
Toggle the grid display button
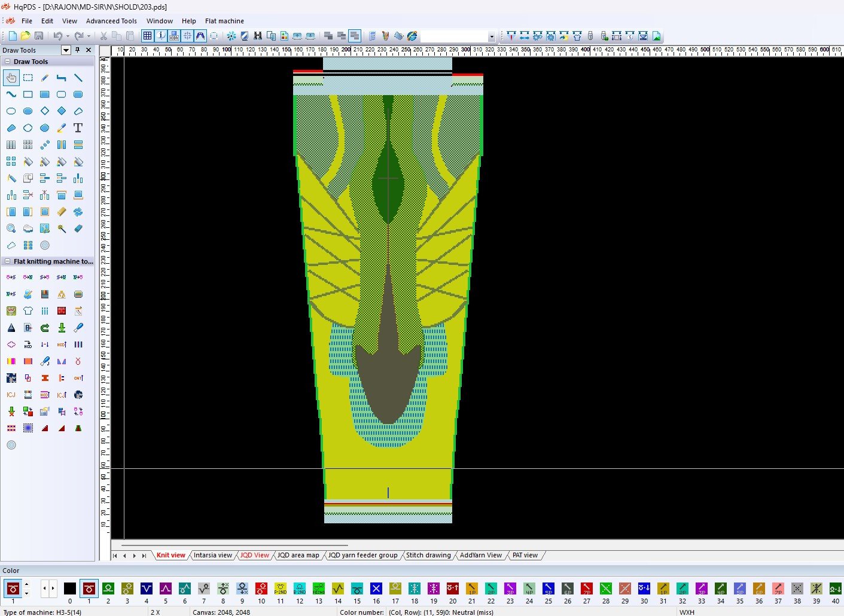point(147,36)
